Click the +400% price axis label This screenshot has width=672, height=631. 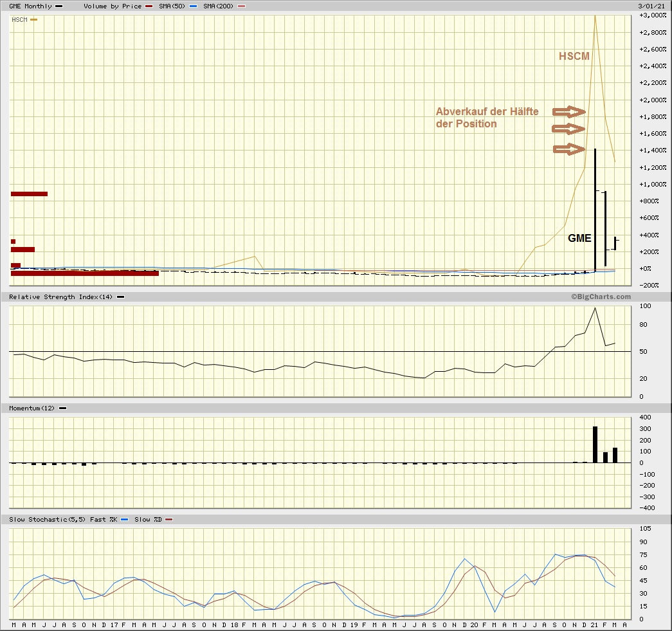[649, 235]
